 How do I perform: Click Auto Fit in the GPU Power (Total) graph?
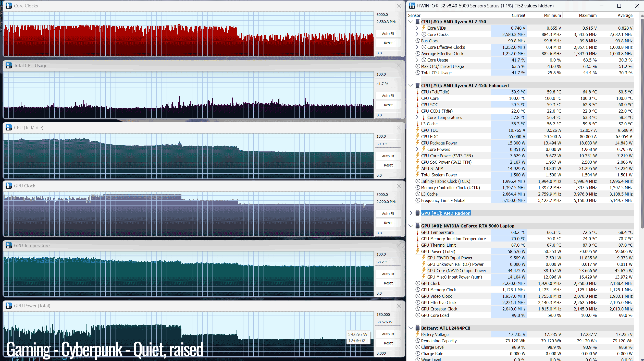pos(388,334)
